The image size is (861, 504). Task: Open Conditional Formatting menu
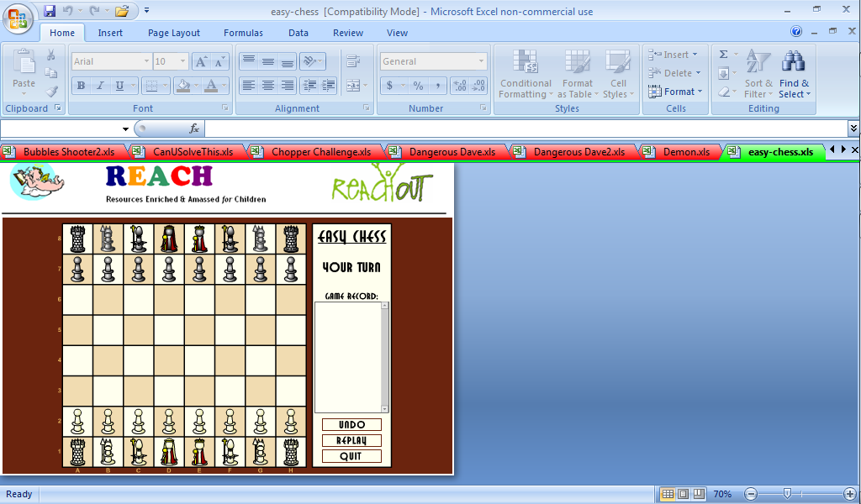click(526, 74)
